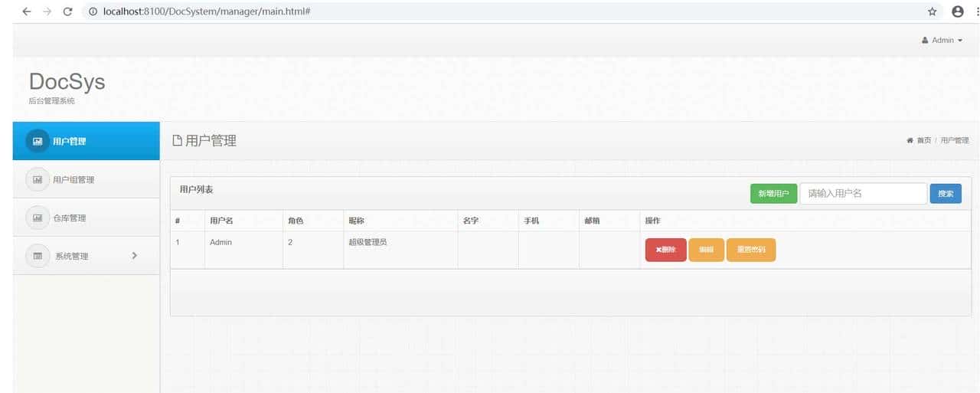This screenshot has width=980, height=393.
Task: Bookmark the page using the star icon
Action: pyautogui.click(x=932, y=11)
